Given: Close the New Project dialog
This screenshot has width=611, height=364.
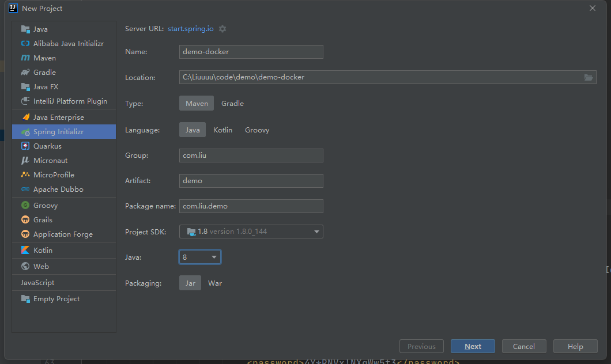Looking at the screenshot, I should [x=593, y=8].
